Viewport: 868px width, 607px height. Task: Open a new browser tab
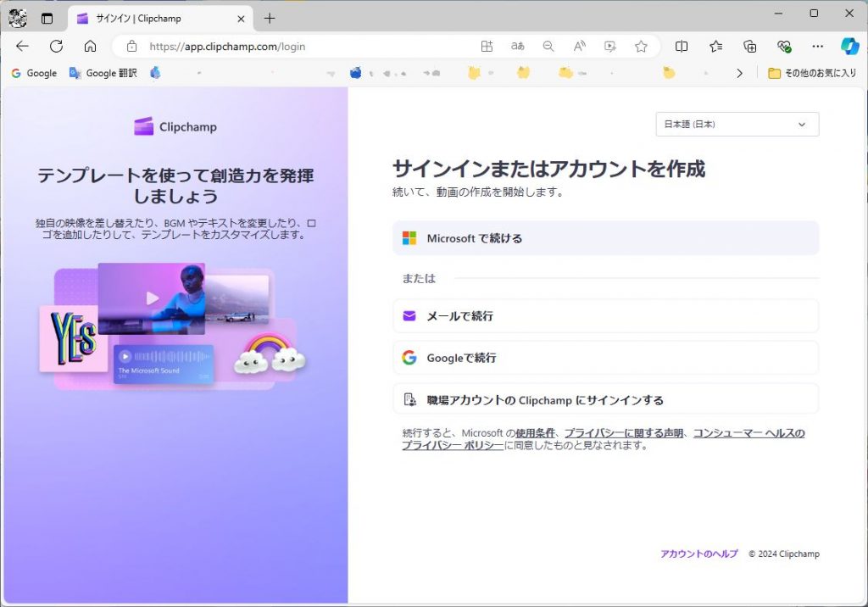[x=270, y=19]
